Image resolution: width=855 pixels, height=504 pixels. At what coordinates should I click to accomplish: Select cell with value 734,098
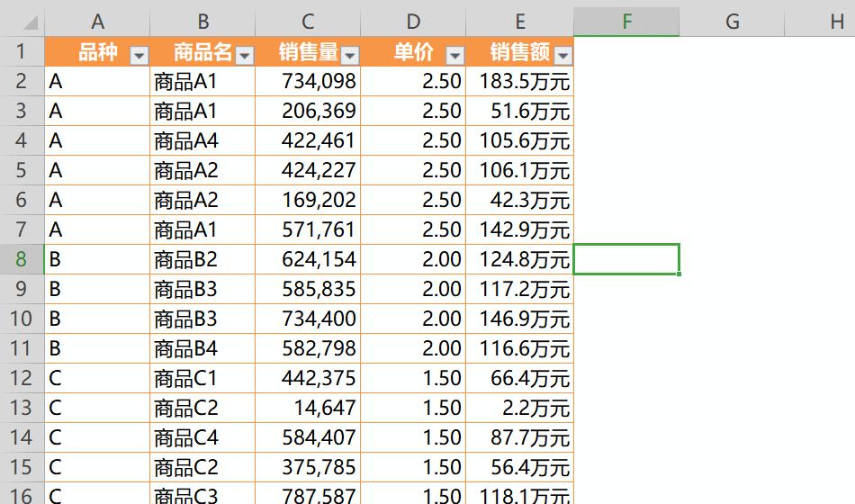(308, 81)
